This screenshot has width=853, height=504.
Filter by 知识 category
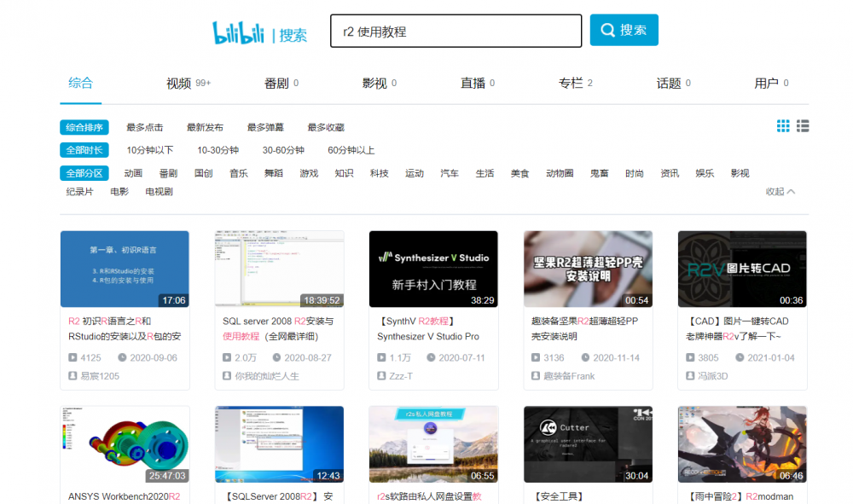tap(344, 173)
